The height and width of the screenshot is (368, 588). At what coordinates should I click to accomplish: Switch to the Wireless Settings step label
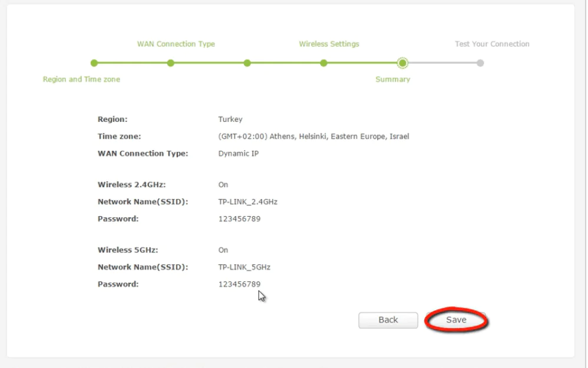click(329, 44)
